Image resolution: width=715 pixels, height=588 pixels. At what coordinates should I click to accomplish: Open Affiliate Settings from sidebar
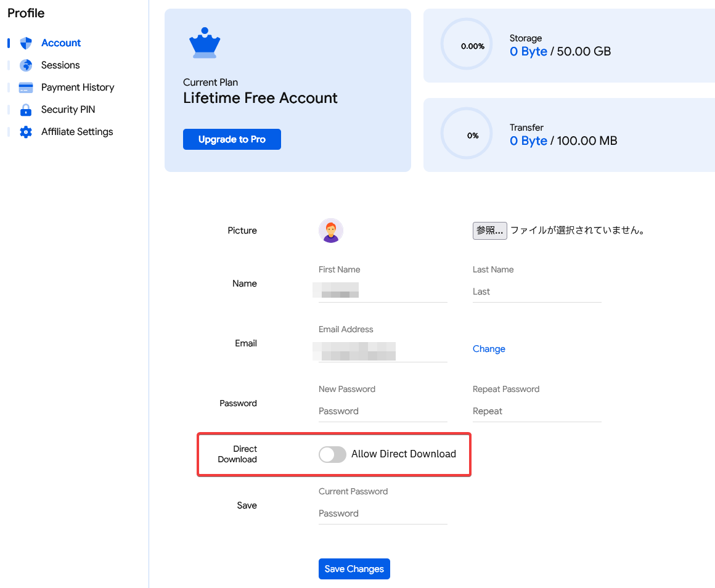coord(77,132)
